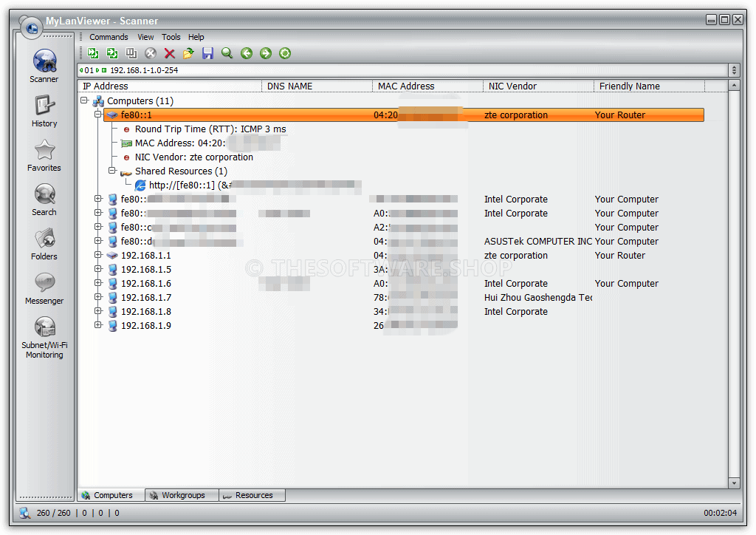Expand the 192.168.1.1 node
756x535 pixels.
98,255
